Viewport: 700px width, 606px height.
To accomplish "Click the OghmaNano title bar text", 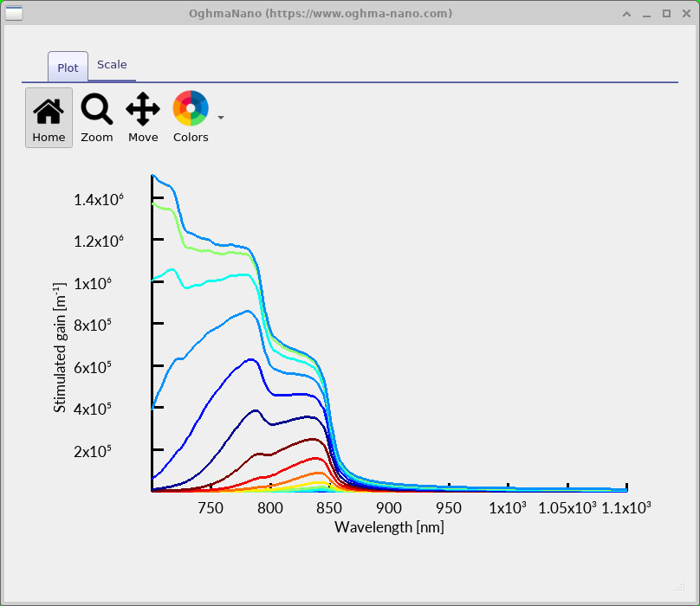I will [321, 13].
